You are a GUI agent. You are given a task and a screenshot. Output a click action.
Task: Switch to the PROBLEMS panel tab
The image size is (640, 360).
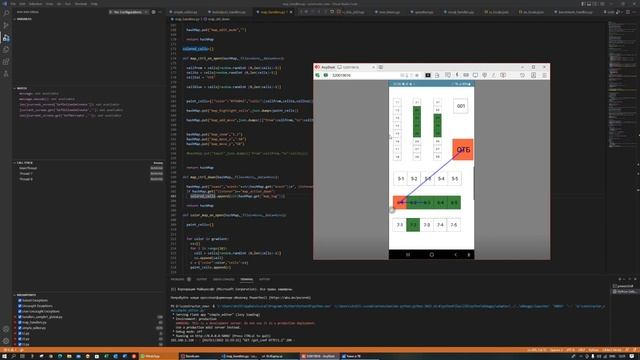point(178,279)
